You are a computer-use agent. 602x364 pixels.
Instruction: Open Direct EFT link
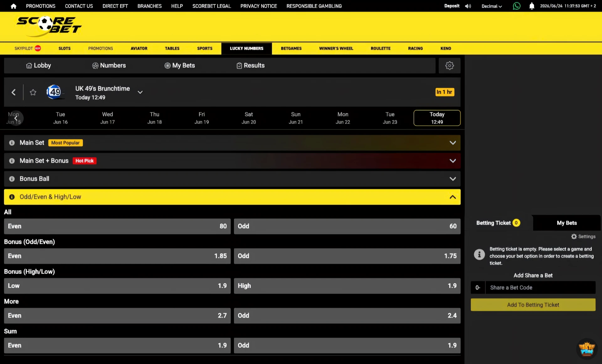coord(115,6)
